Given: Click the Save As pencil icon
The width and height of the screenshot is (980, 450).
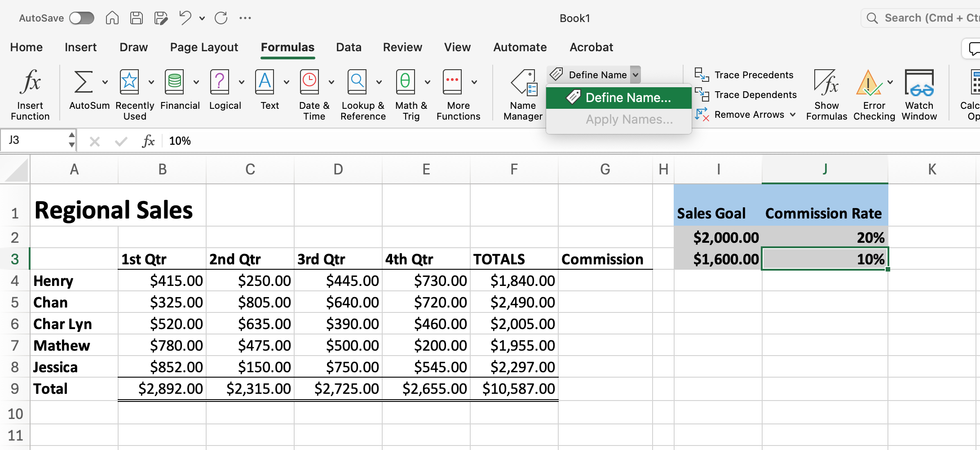Looking at the screenshot, I should pos(161,18).
